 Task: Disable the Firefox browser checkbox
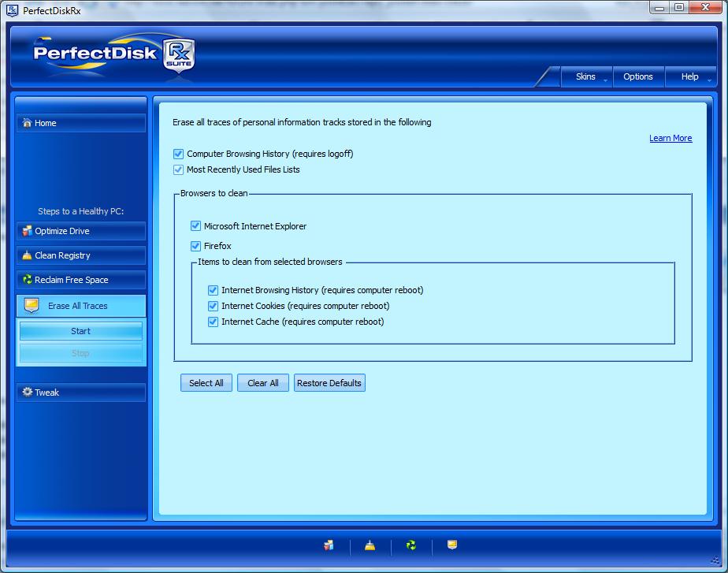click(x=195, y=245)
